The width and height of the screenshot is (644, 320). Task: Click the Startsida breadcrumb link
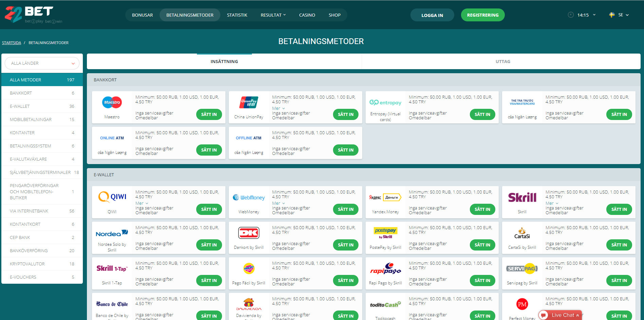point(12,43)
